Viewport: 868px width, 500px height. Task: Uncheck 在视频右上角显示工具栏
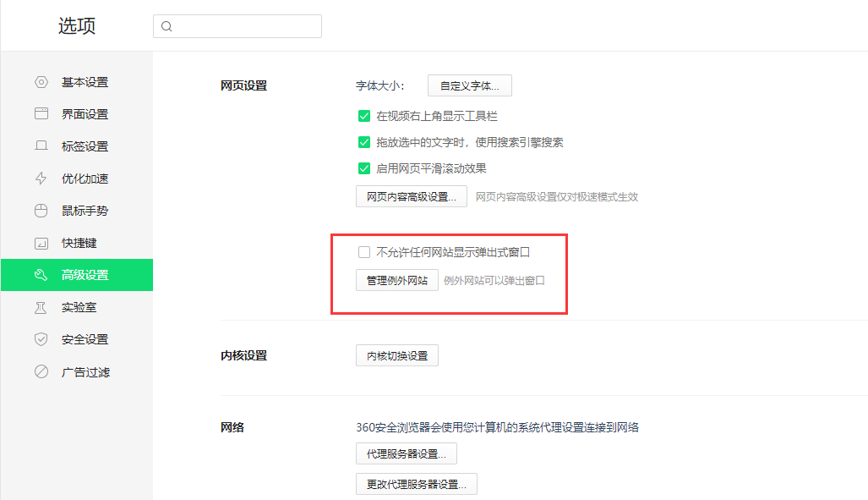click(x=364, y=116)
